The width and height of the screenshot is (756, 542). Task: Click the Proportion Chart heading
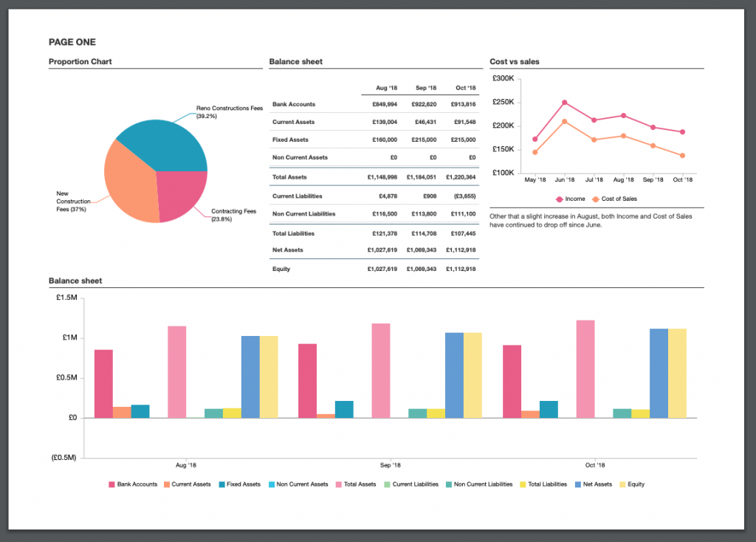pos(80,61)
